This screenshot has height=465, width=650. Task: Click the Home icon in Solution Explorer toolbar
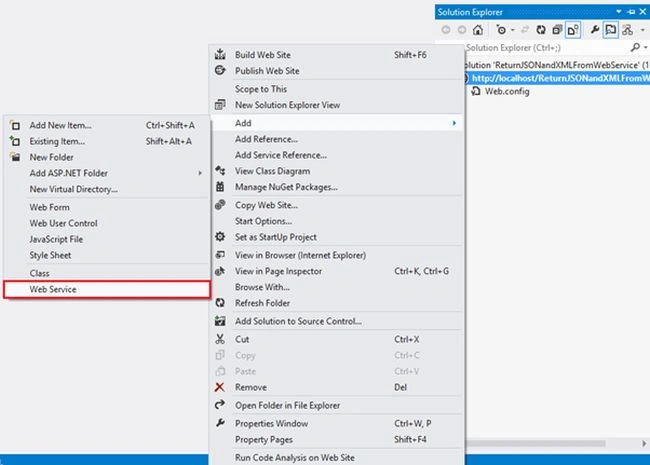point(478,30)
